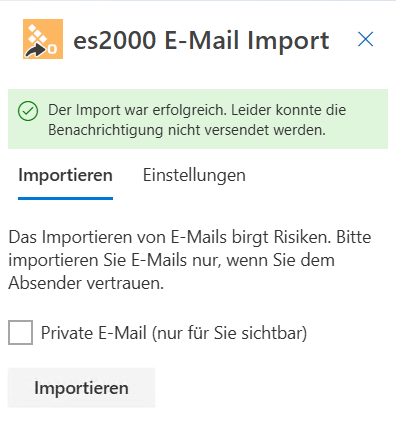Click the gray Importieren button

pos(82,387)
